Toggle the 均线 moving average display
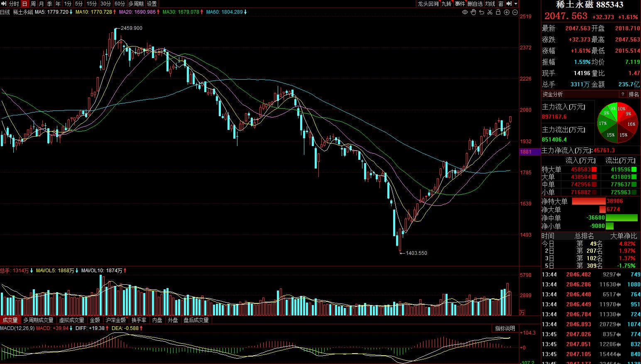 490,4
